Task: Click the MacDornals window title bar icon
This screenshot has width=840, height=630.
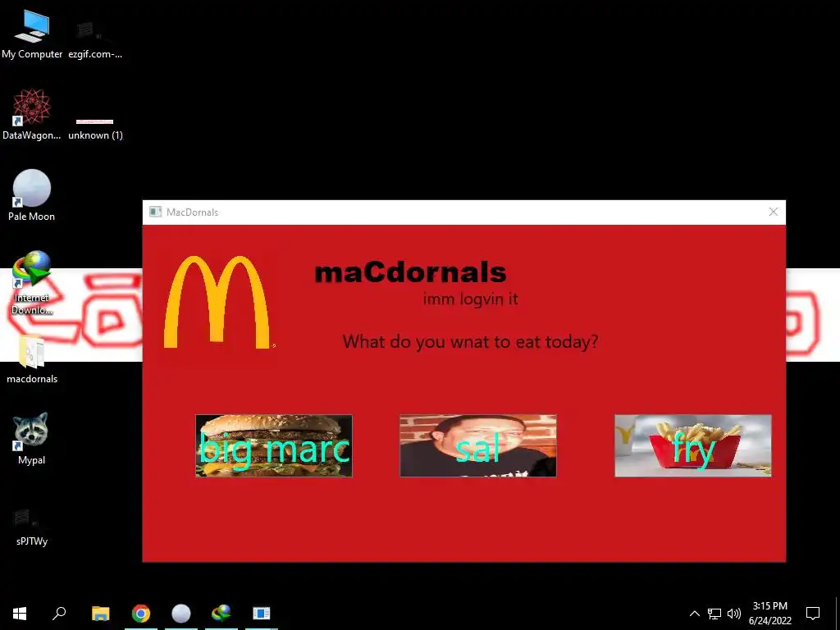Action: pyautogui.click(x=155, y=212)
